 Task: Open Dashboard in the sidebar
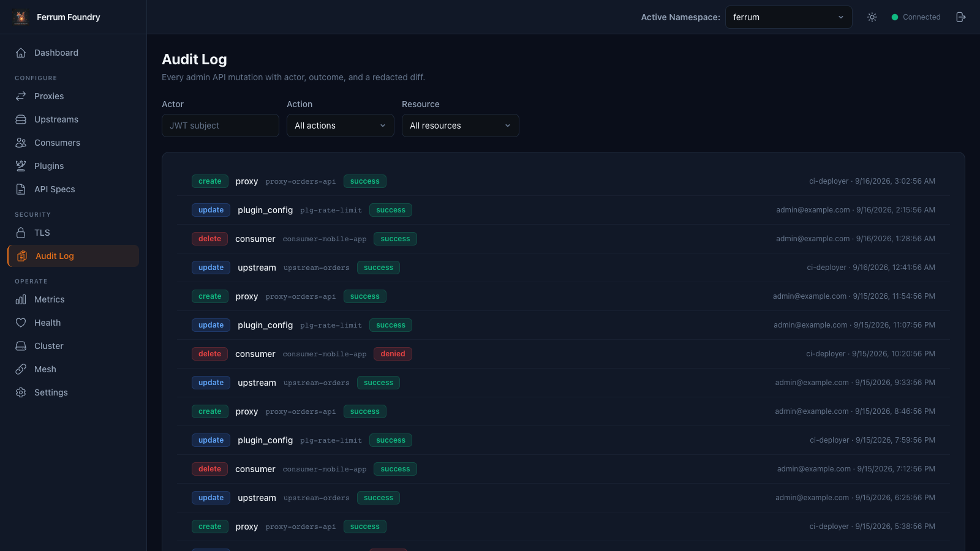tap(73, 53)
